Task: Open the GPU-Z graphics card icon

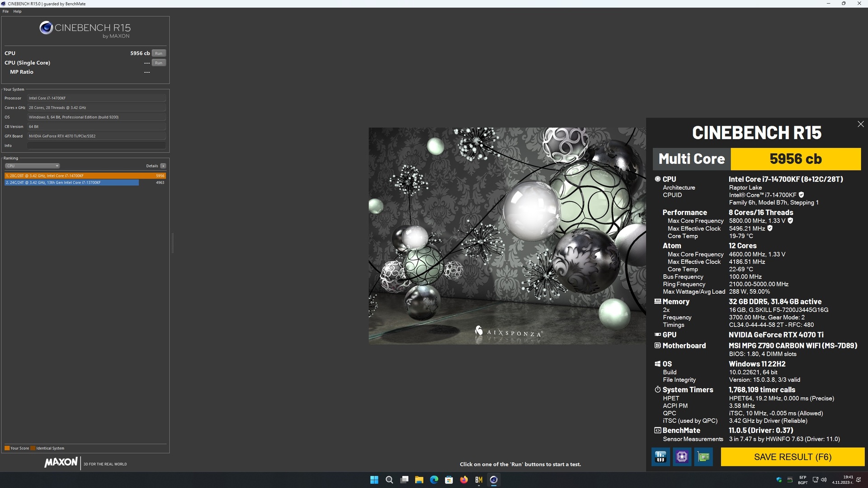Action: point(703,457)
